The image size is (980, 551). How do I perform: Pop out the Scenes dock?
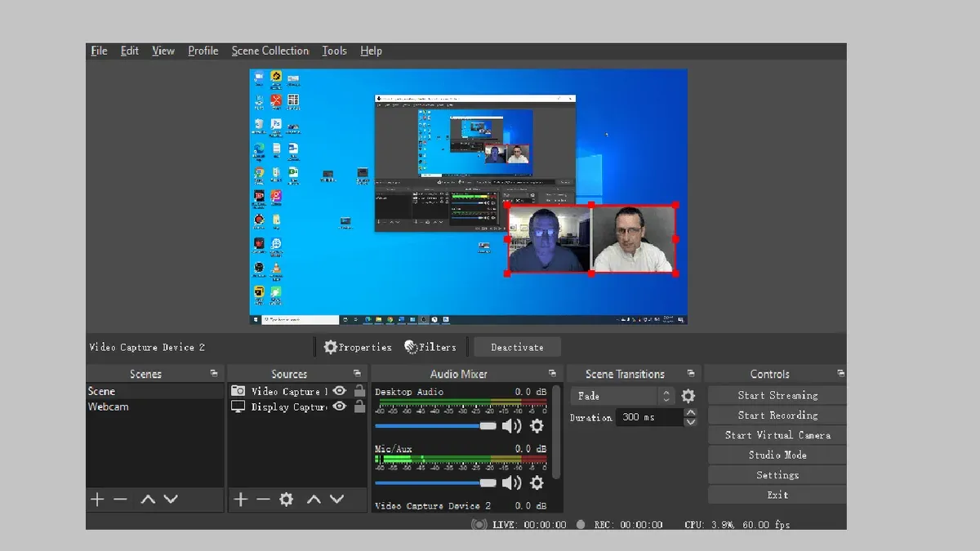pos(214,374)
